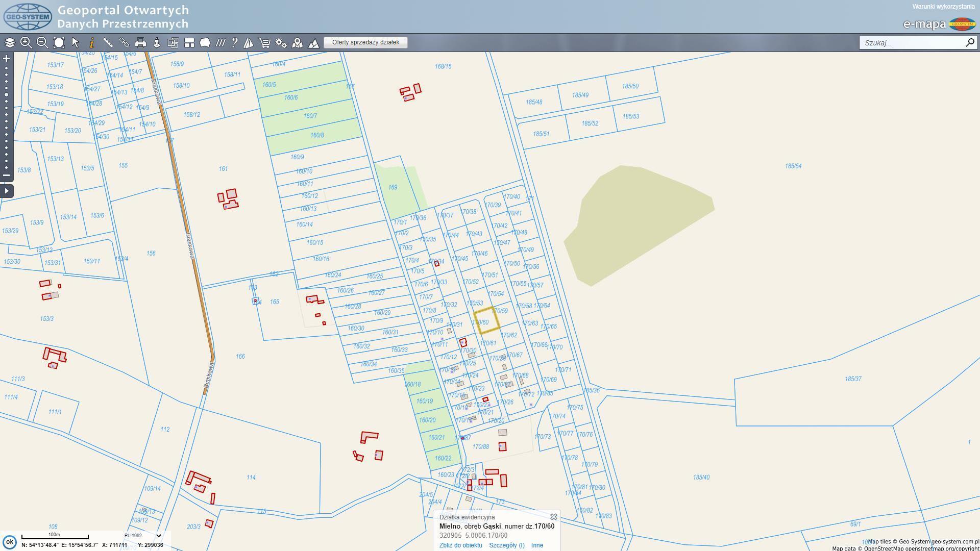The height and width of the screenshot is (551, 980).
Task: Open the shopping cart tool
Action: [264, 43]
